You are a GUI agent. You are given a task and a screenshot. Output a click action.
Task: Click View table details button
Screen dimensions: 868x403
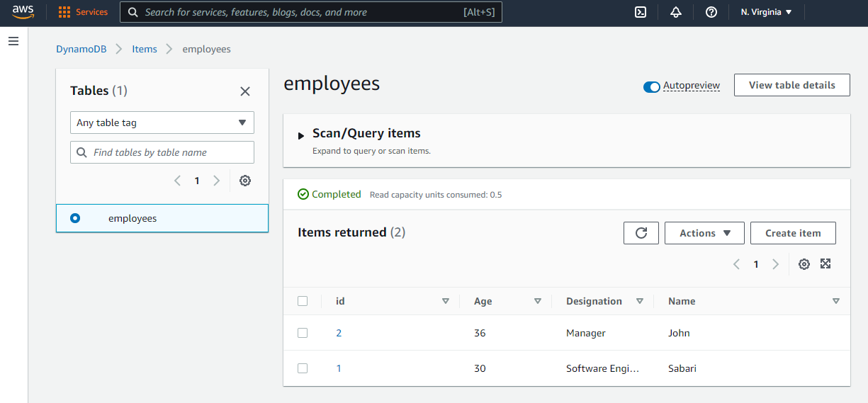[792, 85]
